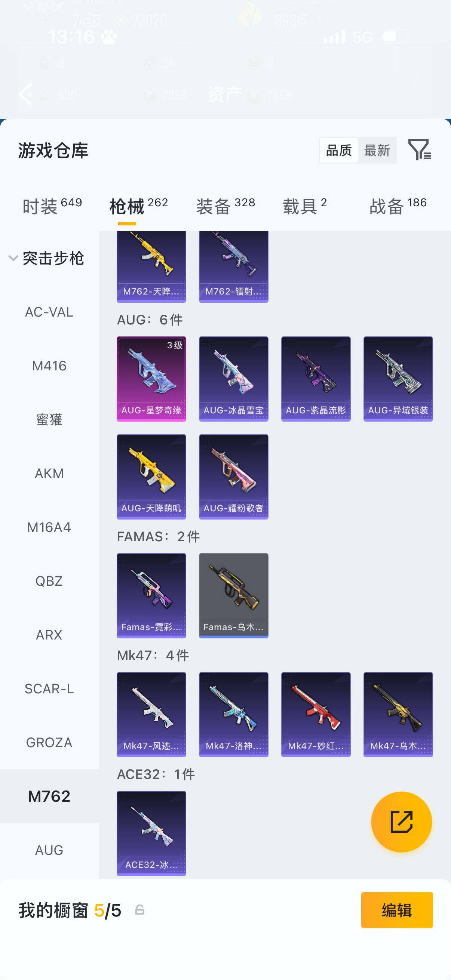451x980 pixels.
Task: Open the ACE32-冰 weapon skin
Action: point(151,833)
